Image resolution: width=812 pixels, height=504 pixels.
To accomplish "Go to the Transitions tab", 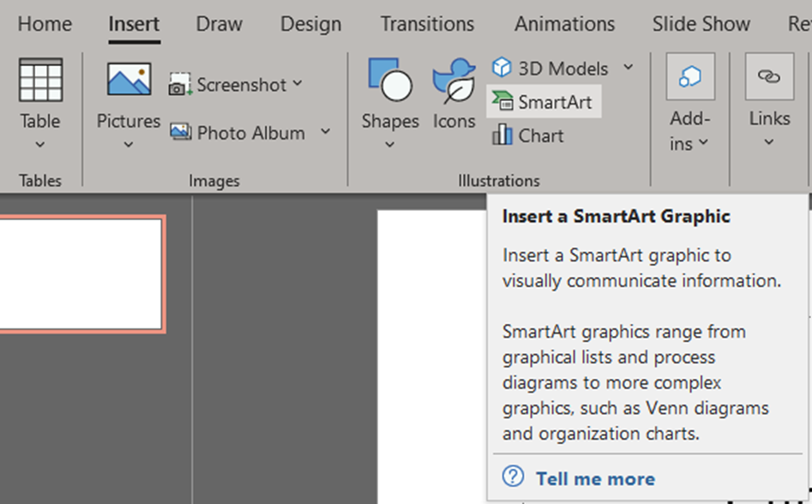I will (427, 24).
